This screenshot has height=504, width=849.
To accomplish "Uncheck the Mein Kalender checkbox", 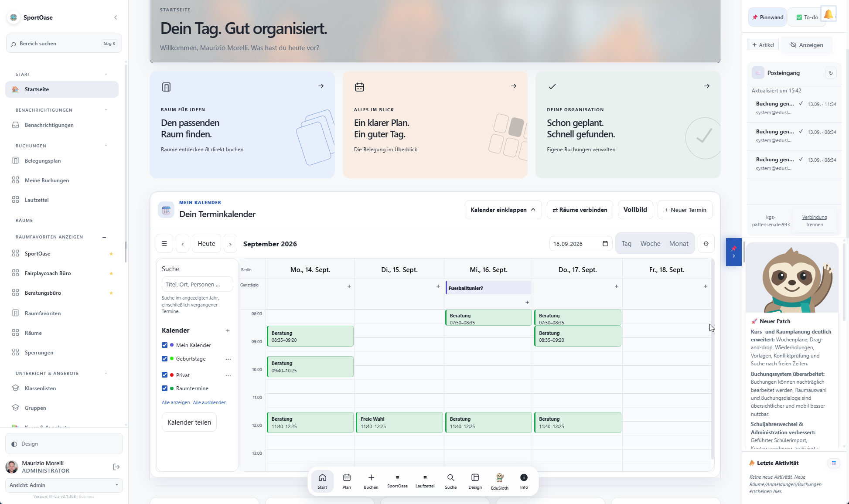I will (x=164, y=345).
